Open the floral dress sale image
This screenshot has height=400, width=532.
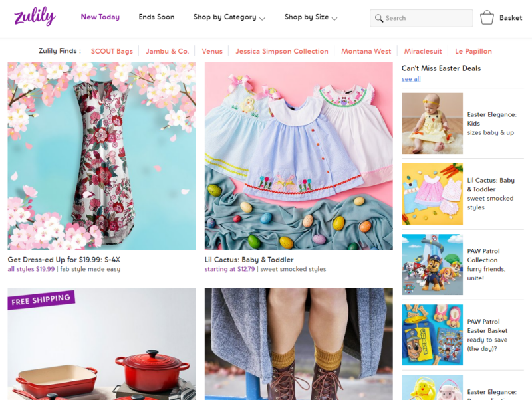(x=102, y=156)
